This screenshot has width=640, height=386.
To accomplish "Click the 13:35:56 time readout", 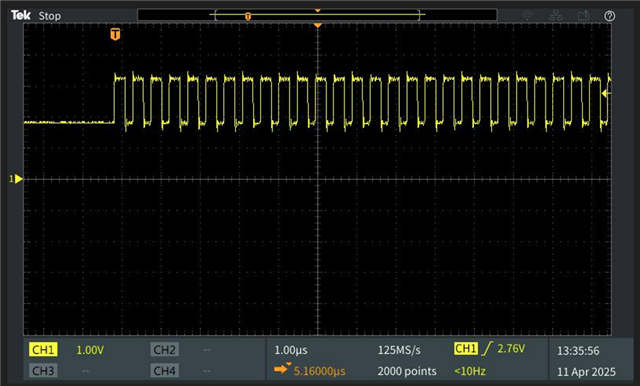I will point(578,351).
